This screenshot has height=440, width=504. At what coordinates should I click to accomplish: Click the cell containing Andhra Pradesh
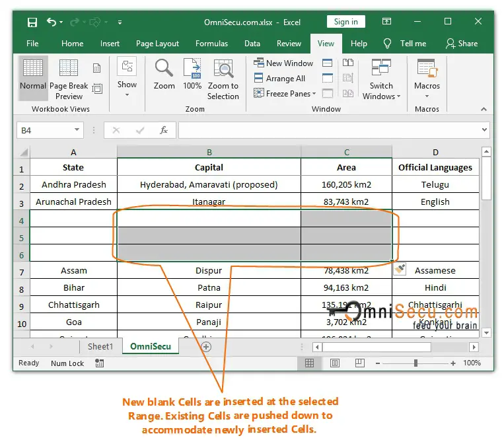coord(73,184)
